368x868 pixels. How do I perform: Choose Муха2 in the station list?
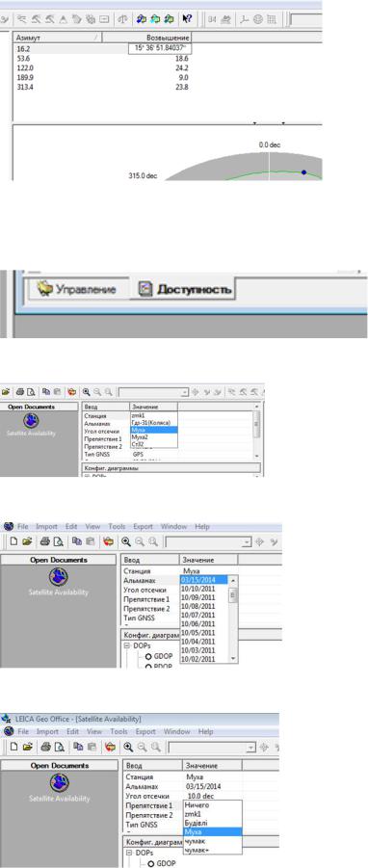(154, 437)
